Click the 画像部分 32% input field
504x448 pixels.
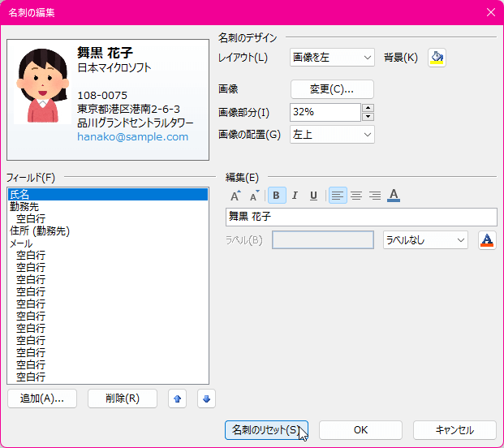[325, 112]
